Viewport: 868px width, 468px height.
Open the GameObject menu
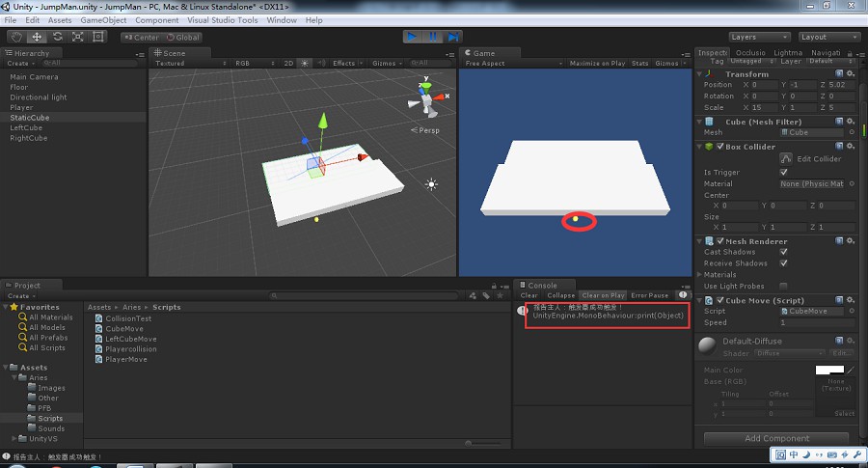(x=103, y=20)
